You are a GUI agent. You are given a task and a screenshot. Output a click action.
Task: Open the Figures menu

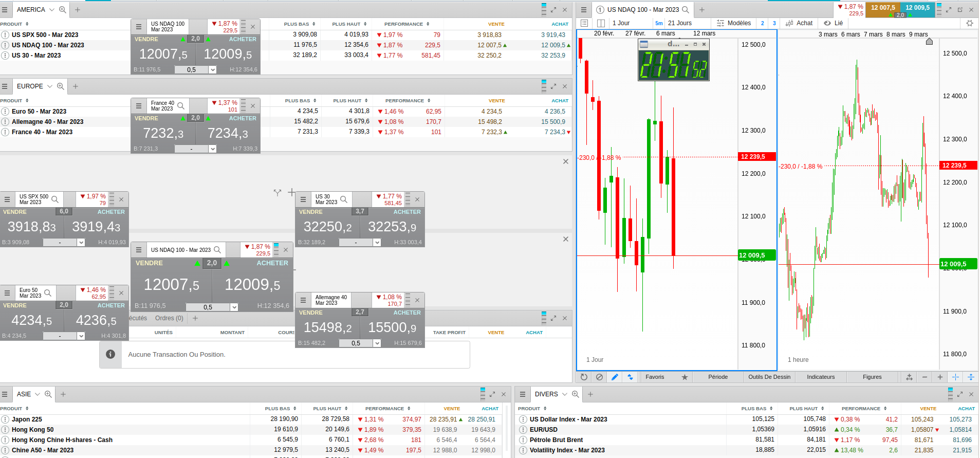click(x=872, y=377)
